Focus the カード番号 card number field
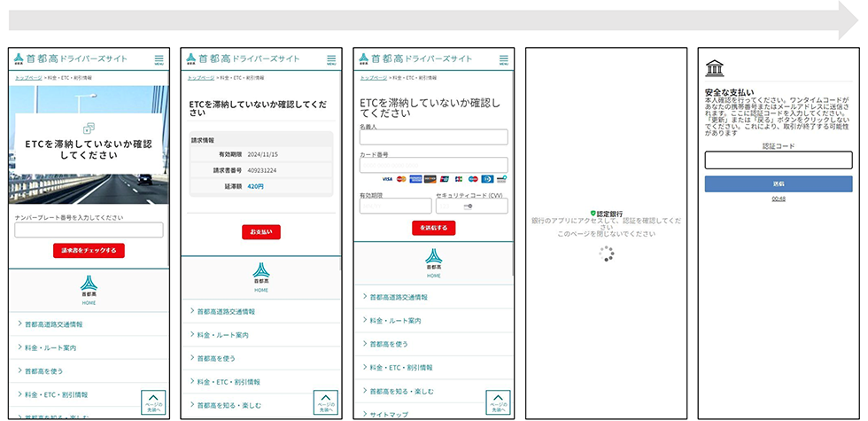 [434, 165]
